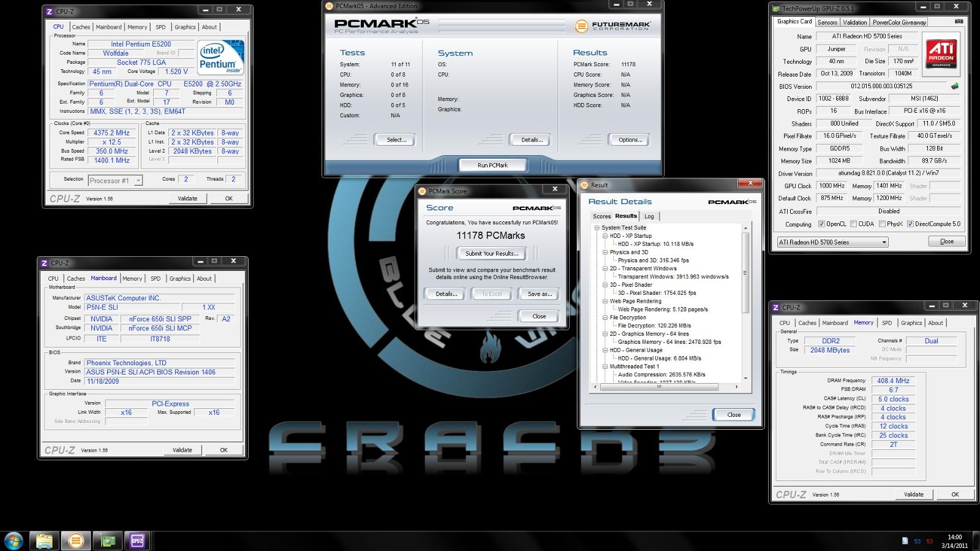The height and width of the screenshot is (551, 980).
Task: Click the ATI Radeon logo in GPU-Z
Action: click(941, 54)
